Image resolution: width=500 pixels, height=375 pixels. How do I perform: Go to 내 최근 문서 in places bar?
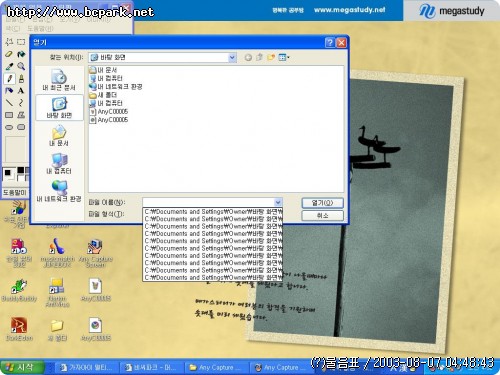(x=59, y=80)
